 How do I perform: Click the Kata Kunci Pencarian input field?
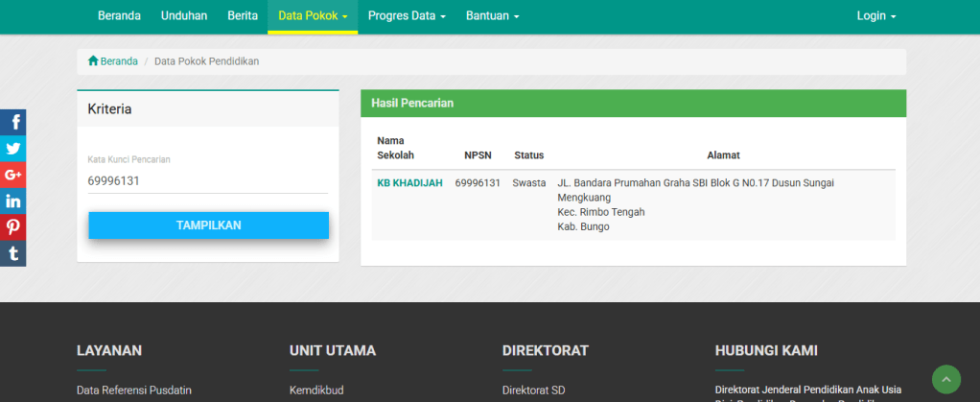207,180
